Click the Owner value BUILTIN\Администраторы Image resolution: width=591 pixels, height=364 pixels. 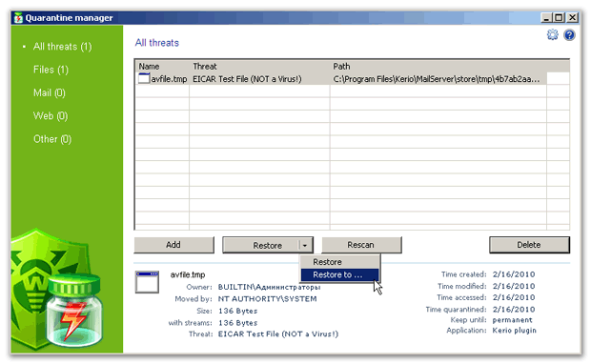(x=269, y=287)
